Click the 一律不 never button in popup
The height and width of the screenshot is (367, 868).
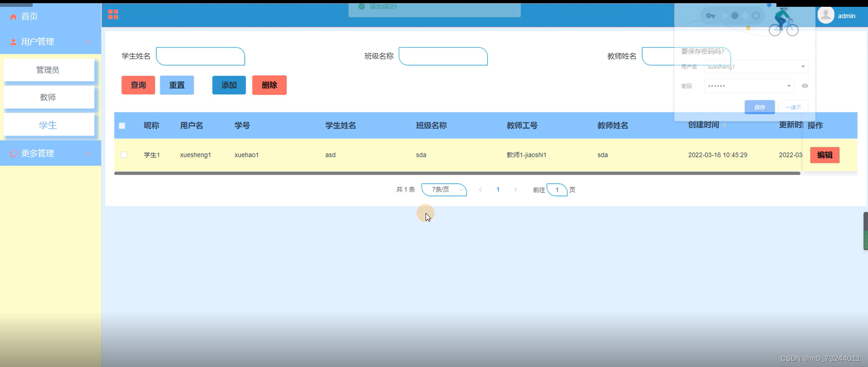[x=793, y=107]
